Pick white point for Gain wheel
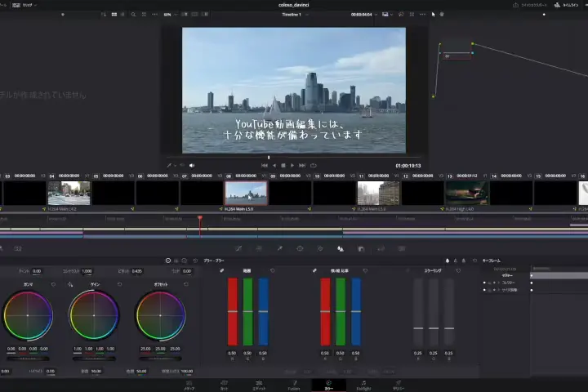588x392 pixels. [70, 285]
